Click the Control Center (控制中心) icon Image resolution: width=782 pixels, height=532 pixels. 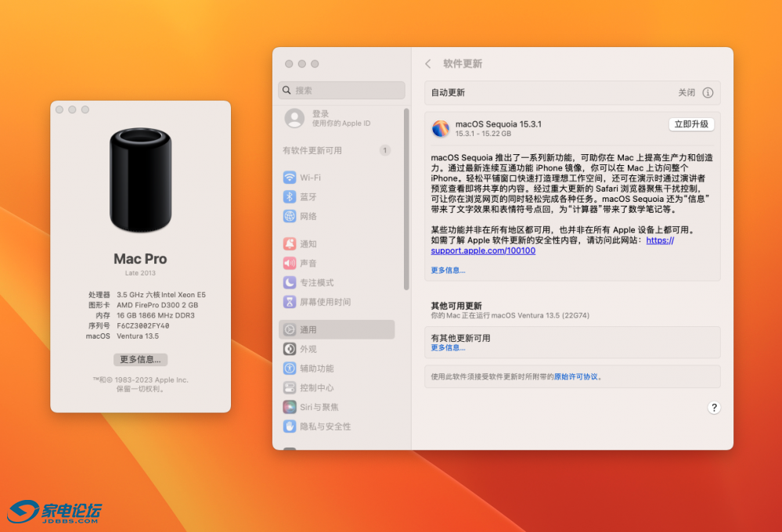[x=290, y=388]
